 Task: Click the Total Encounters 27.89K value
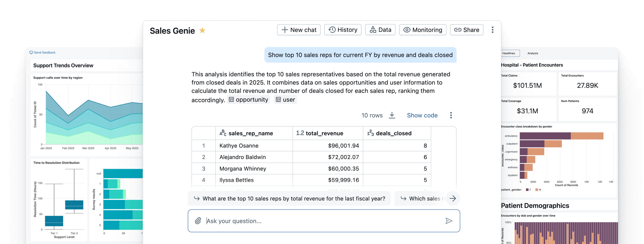[587, 85]
